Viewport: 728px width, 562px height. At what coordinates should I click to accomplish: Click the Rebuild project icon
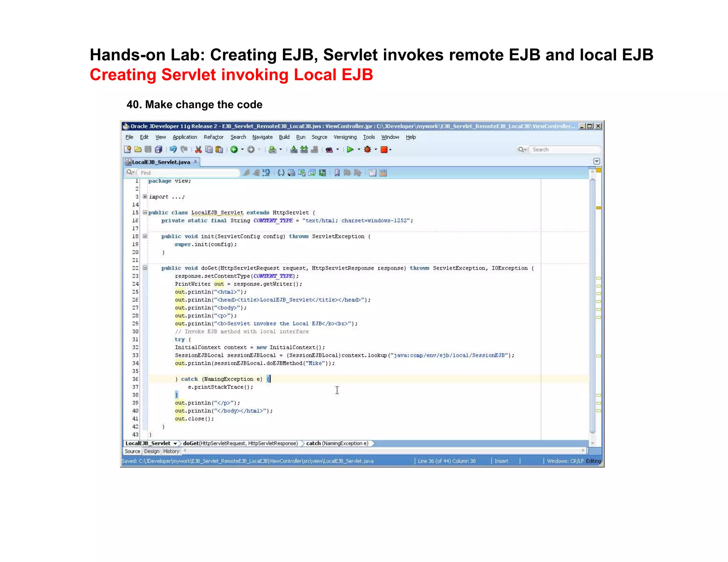click(304, 150)
